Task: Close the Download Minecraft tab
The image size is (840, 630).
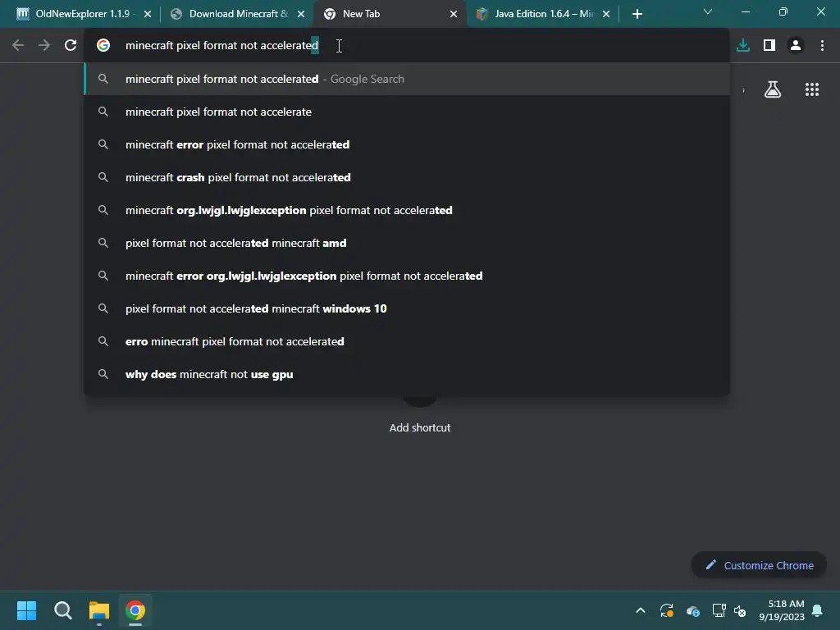Action: 301,14
